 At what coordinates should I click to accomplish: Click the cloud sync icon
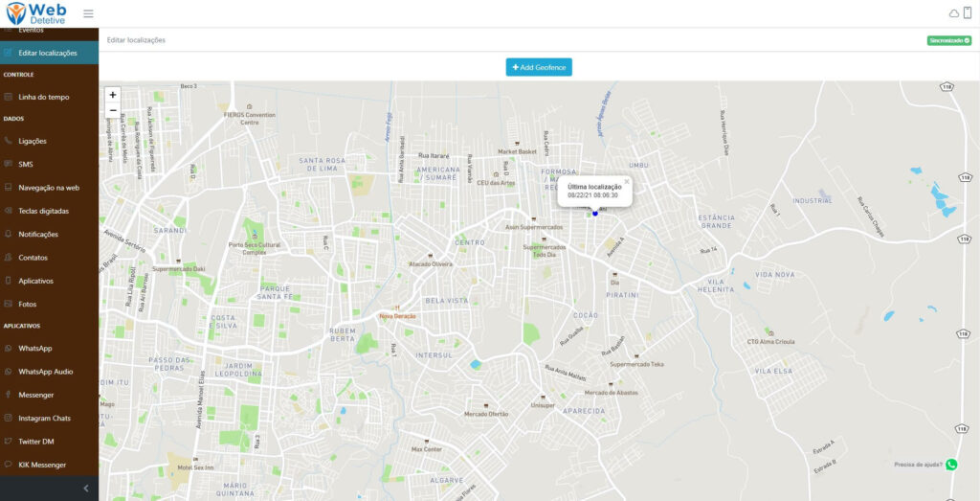(x=953, y=13)
